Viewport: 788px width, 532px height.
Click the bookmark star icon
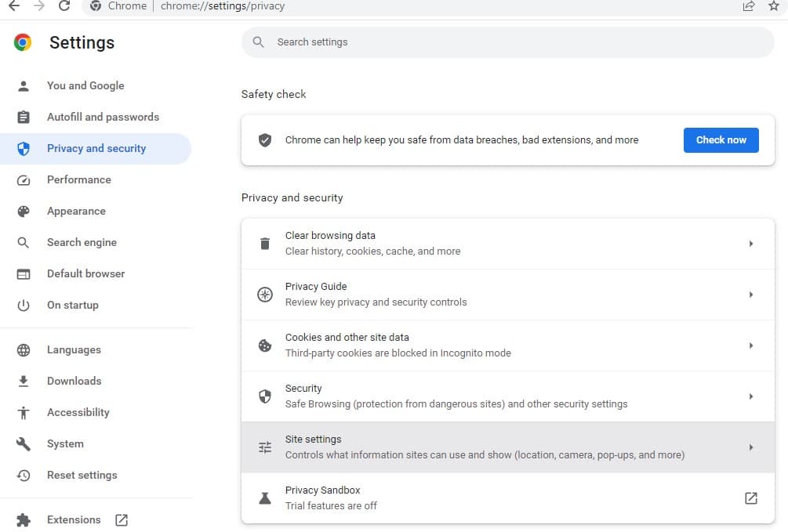774,6
